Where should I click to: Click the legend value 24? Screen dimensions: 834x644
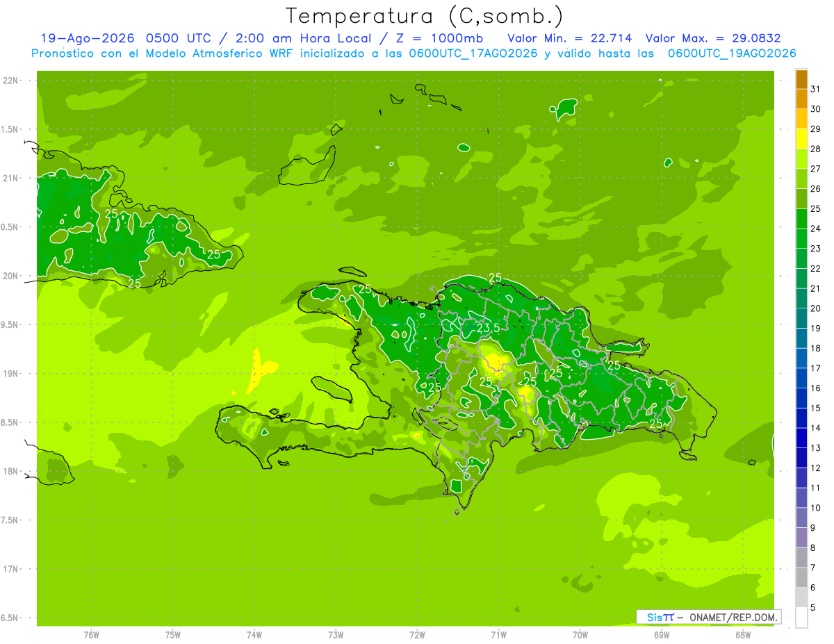point(816,229)
